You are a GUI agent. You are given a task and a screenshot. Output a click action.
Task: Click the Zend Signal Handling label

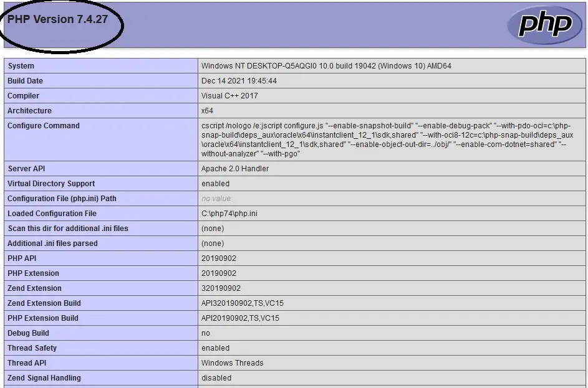(x=44, y=379)
